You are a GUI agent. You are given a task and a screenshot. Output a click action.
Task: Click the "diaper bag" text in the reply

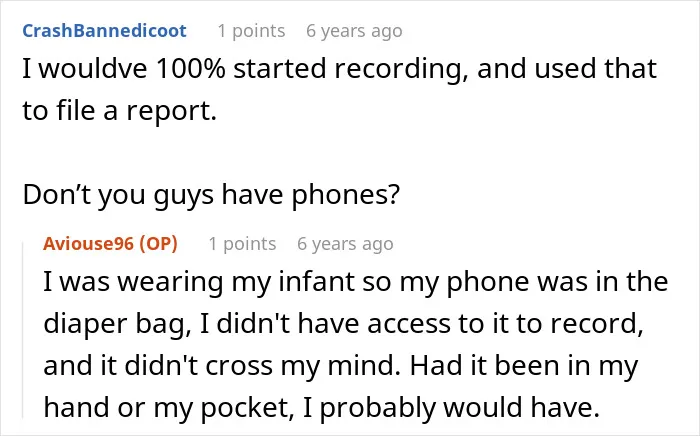point(117,324)
